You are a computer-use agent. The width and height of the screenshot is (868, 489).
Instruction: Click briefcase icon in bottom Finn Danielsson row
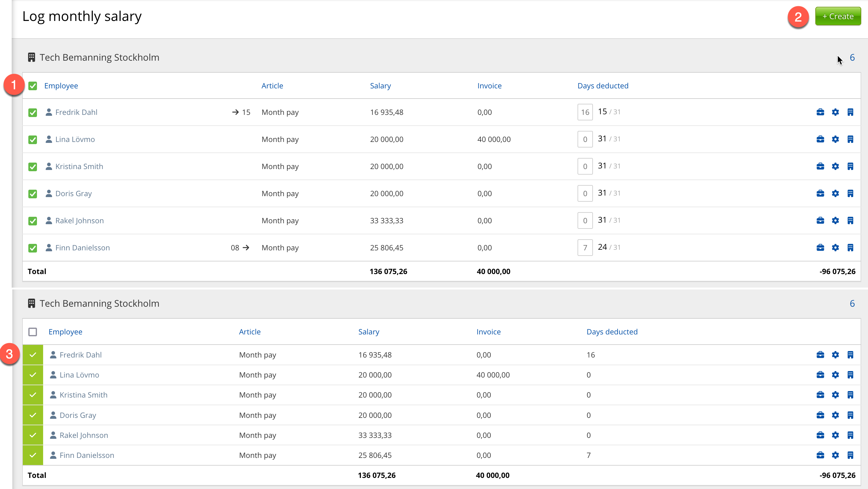(820, 455)
